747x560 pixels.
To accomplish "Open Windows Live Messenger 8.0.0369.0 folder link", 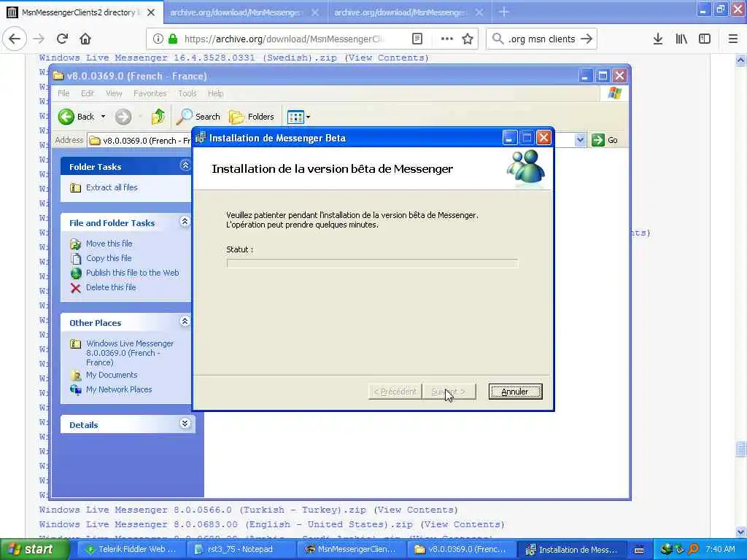I will (130, 353).
